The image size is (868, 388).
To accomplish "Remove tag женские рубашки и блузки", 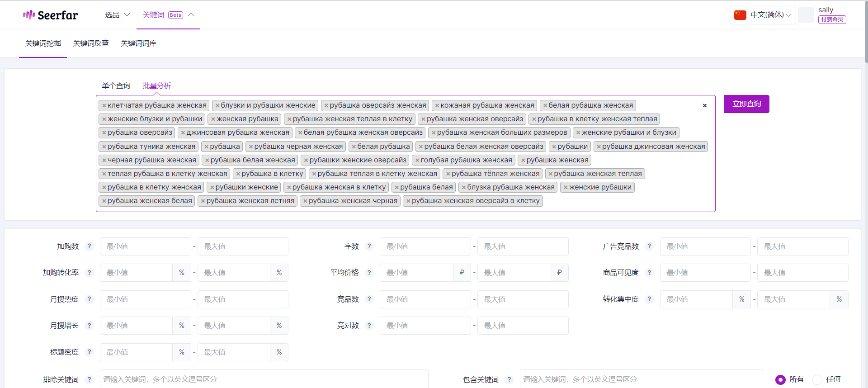I will click(x=578, y=132).
